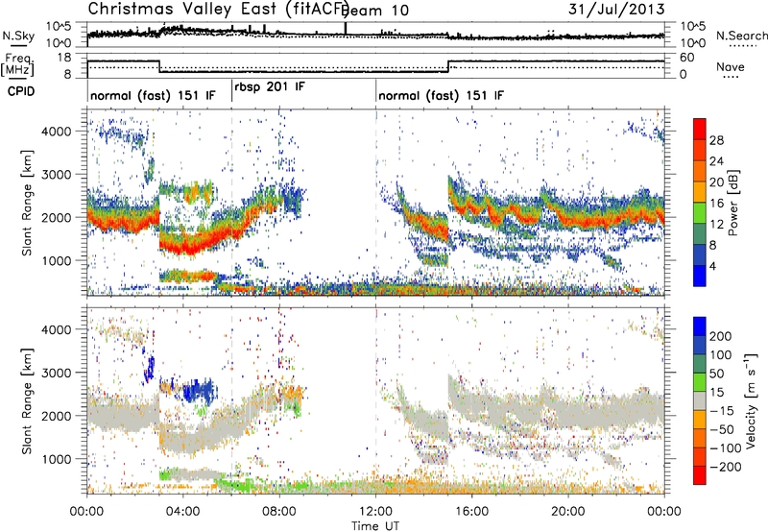
Task: Click the '18' left tick of the frequency panel
Action: coord(64,58)
